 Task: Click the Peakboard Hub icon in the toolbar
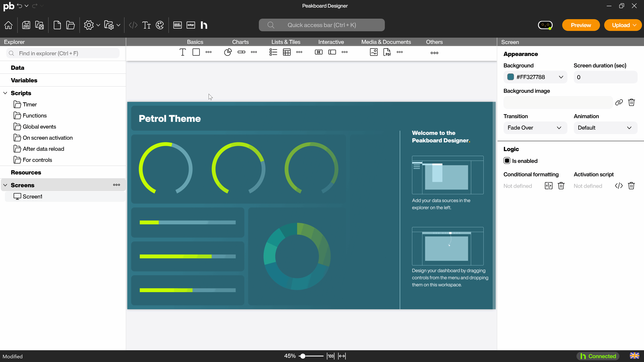(x=204, y=25)
